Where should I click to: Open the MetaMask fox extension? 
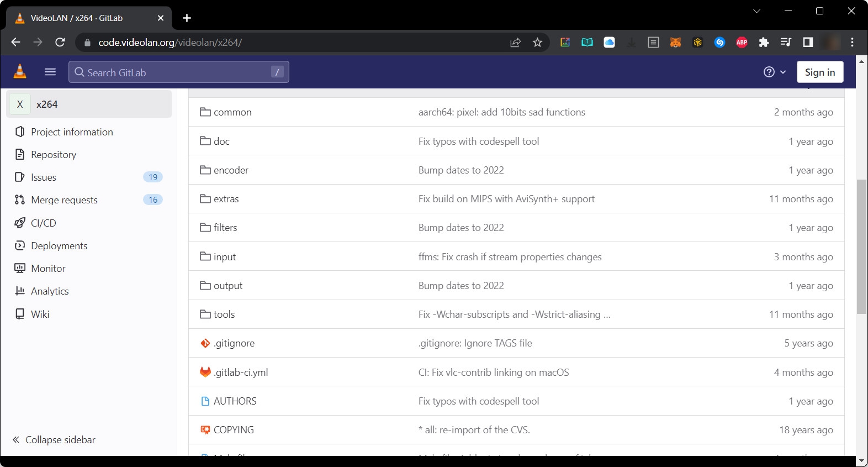click(x=675, y=43)
